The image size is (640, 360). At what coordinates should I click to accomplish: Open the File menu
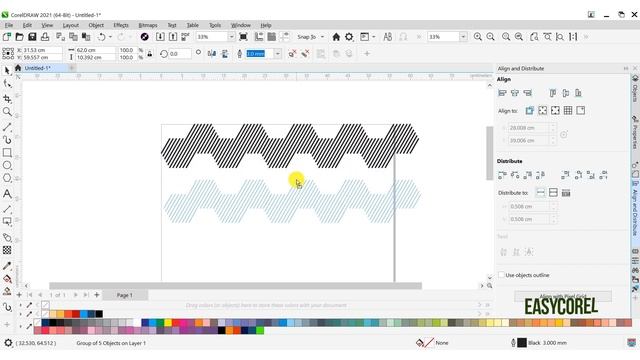[9, 25]
